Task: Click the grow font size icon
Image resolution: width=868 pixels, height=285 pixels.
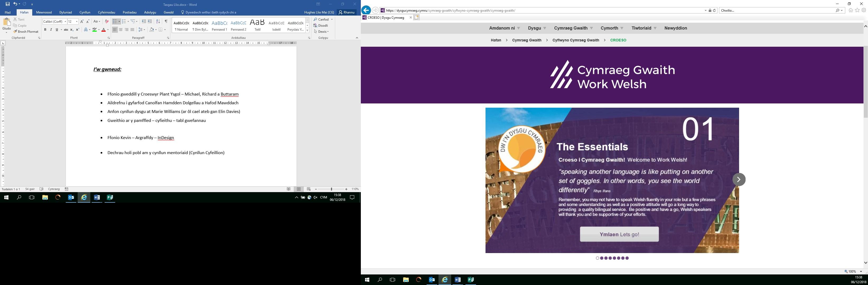Action: coord(82,22)
